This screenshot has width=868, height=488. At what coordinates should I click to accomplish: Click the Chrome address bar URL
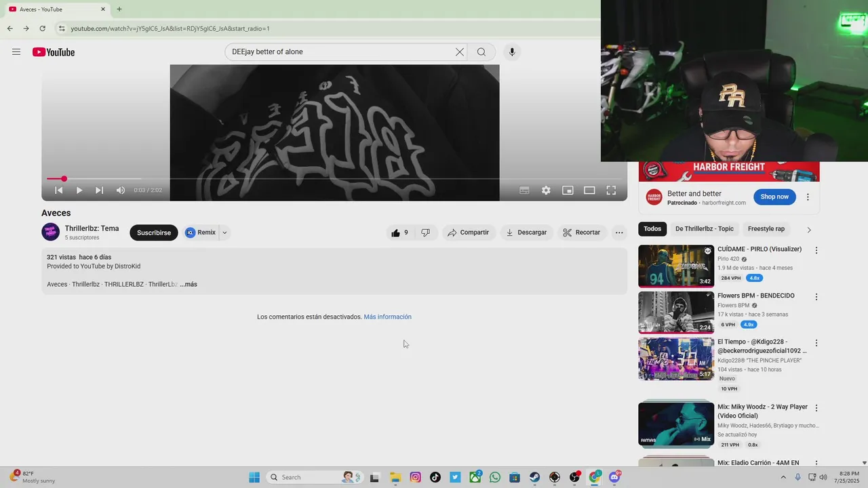click(x=170, y=28)
